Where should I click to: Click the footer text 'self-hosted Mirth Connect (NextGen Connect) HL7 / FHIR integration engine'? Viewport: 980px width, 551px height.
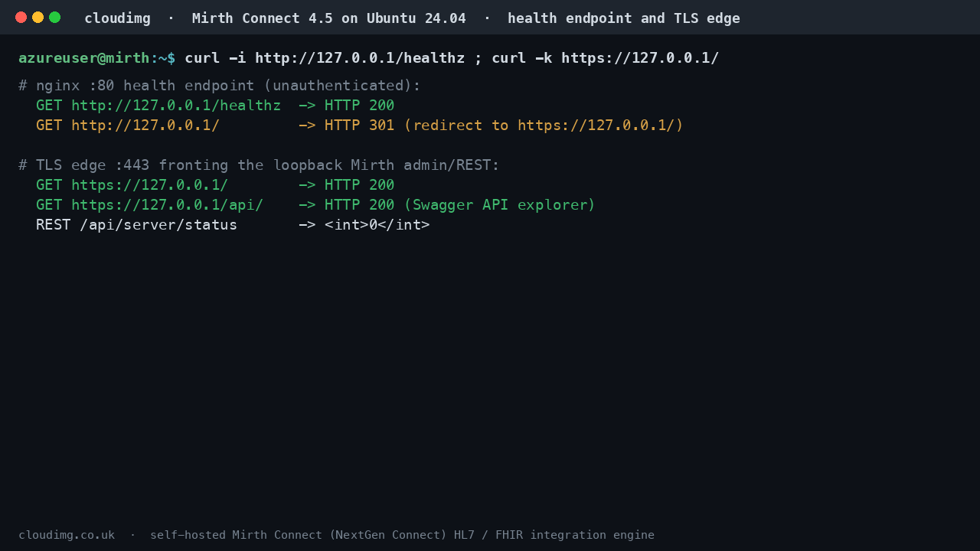pos(402,535)
